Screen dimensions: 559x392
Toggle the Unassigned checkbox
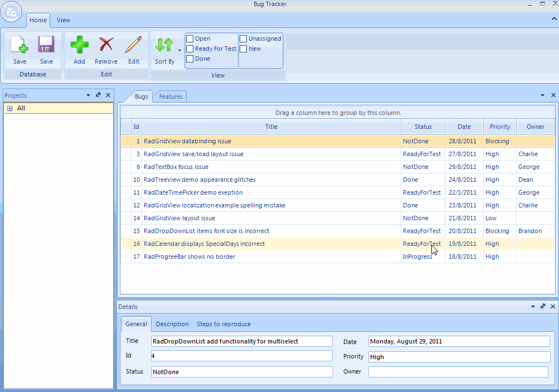[244, 39]
